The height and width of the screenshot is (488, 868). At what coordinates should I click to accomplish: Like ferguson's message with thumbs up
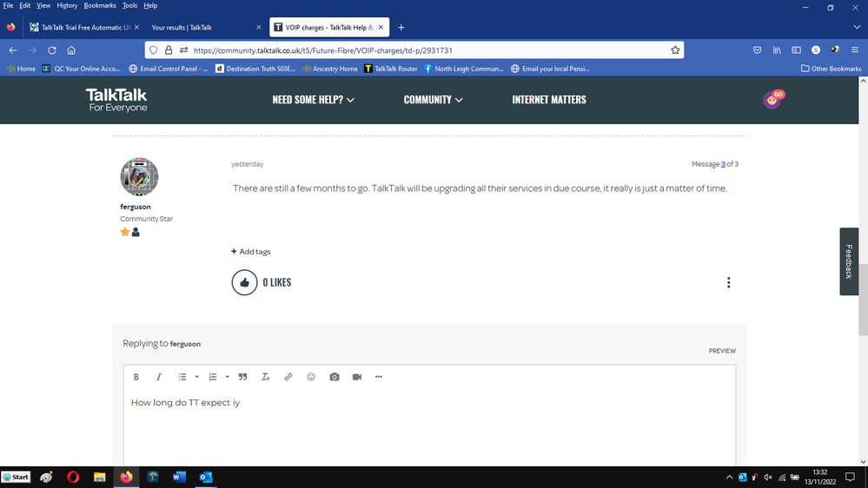point(244,283)
